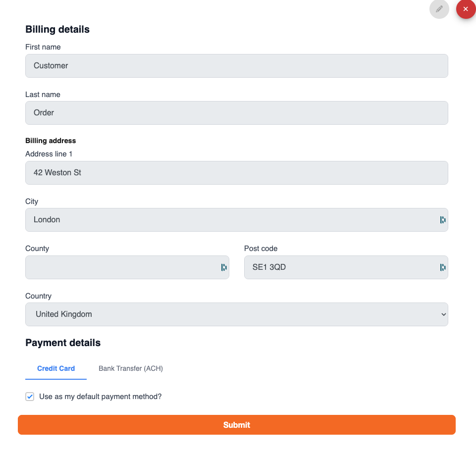Click the "Use as my default payment method?" label
The height and width of the screenshot is (454, 476).
(x=101, y=397)
